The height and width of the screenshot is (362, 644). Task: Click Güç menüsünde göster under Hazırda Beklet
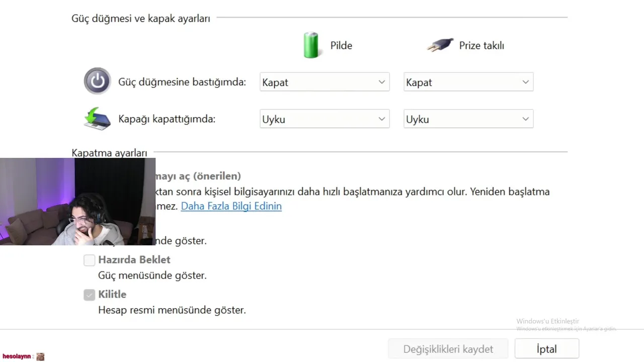pos(152,276)
